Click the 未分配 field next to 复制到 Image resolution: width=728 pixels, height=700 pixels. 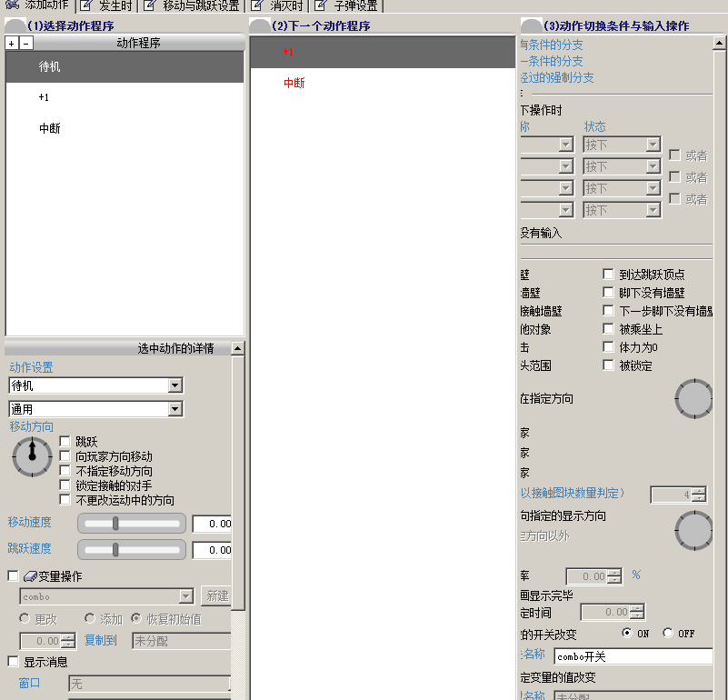tap(182, 641)
